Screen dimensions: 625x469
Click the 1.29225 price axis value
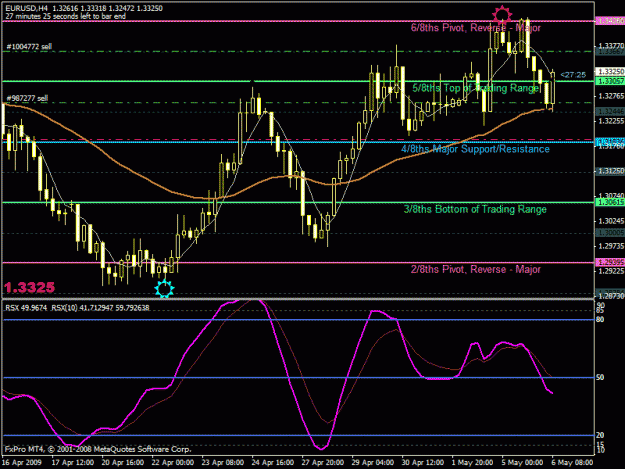611,271
